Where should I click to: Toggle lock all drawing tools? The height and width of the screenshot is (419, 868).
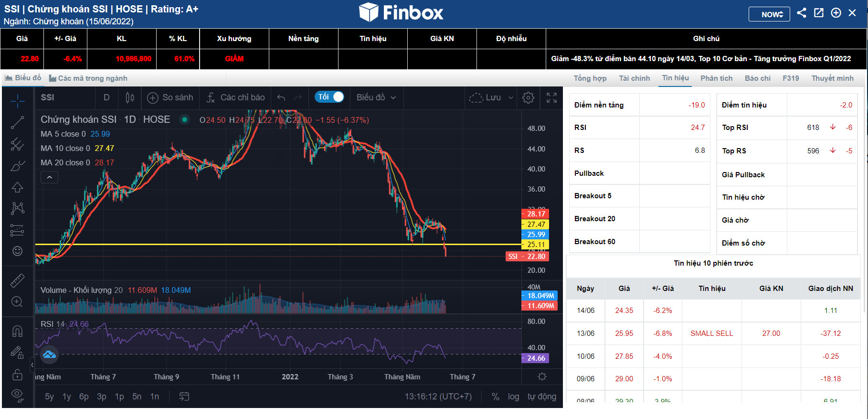click(x=18, y=375)
